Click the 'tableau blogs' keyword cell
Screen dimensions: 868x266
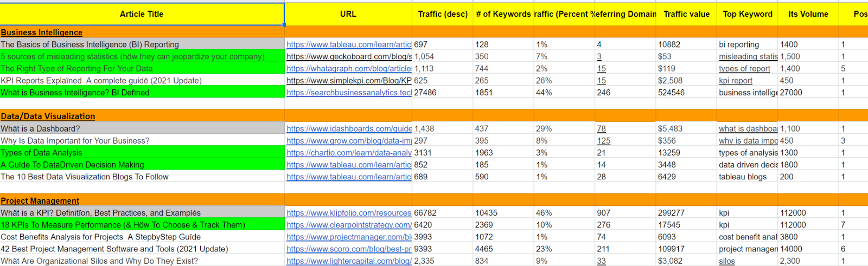748,177
